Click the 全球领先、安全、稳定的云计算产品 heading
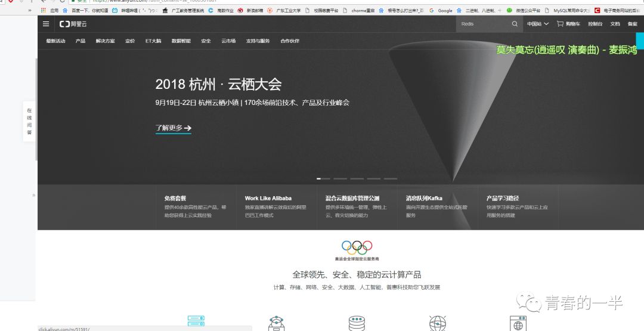The width and height of the screenshot is (644, 331). pyautogui.click(x=357, y=274)
